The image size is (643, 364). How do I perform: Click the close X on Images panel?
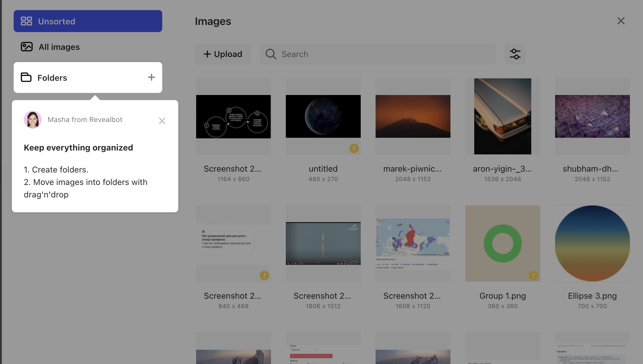[621, 21]
